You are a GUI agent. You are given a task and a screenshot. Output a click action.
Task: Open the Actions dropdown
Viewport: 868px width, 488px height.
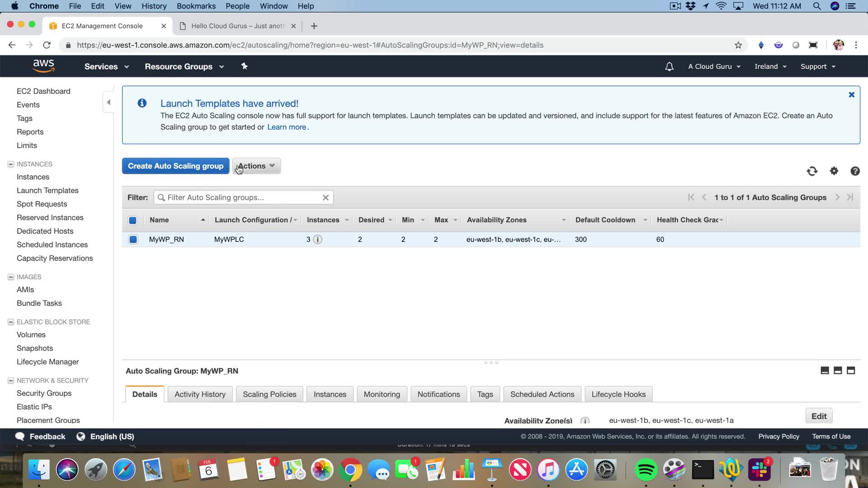(256, 166)
